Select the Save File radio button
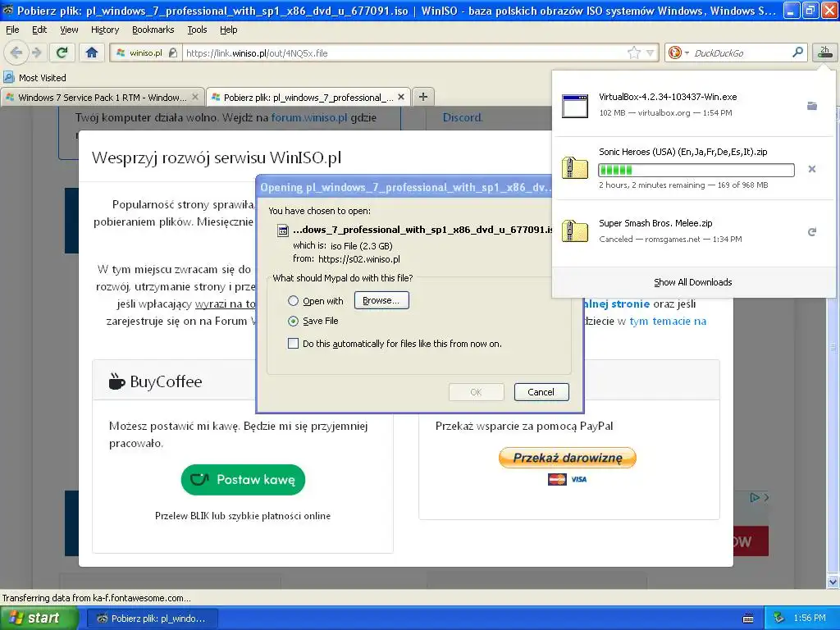Screen dimensions: 840x630 (293, 321)
